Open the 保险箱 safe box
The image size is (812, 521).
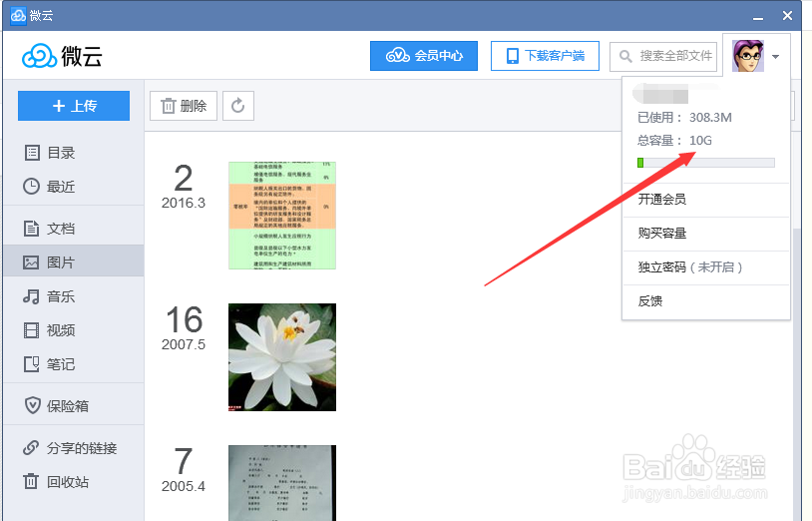pyautogui.click(x=74, y=405)
